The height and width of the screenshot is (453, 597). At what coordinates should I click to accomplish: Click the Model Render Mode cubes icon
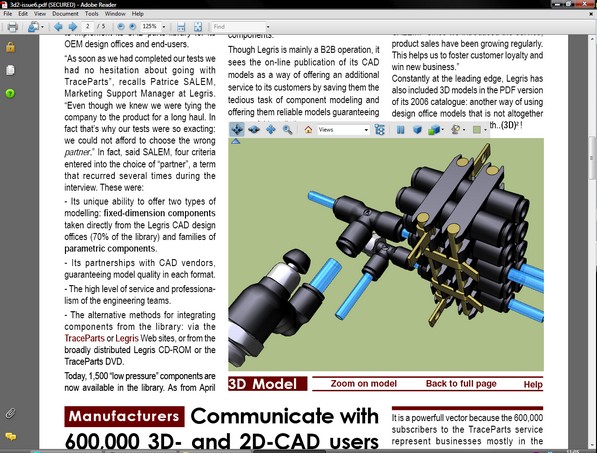coord(434,130)
